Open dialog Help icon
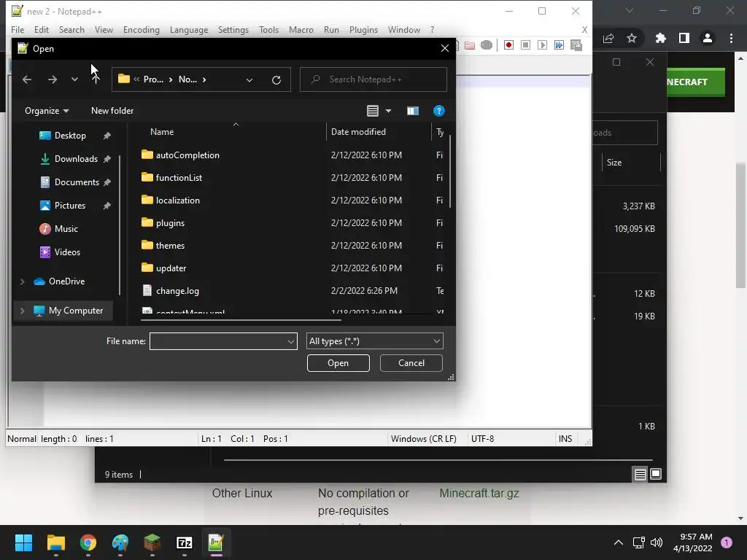Screen dimensions: 747x560 pyautogui.click(x=438, y=111)
